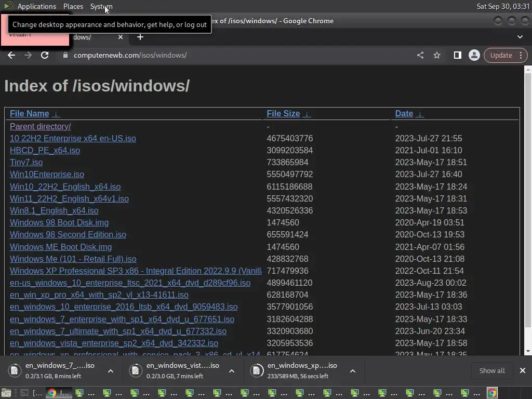Screen dimensions: 532x399
Task: Download Windows XP Professional SP3 Integral Edition
Action: (136, 271)
